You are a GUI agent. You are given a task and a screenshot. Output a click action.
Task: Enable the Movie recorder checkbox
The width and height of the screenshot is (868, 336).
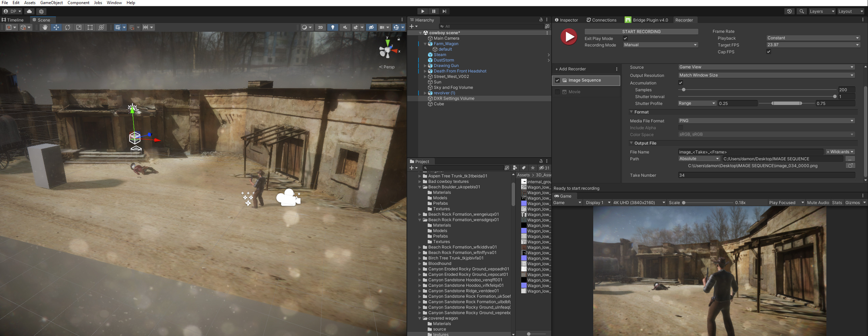(558, 92)
